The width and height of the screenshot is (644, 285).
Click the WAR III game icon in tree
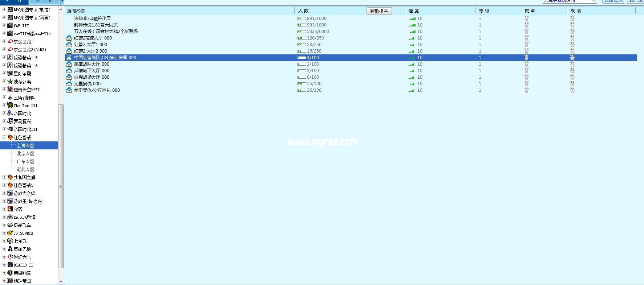click(10, 26)
